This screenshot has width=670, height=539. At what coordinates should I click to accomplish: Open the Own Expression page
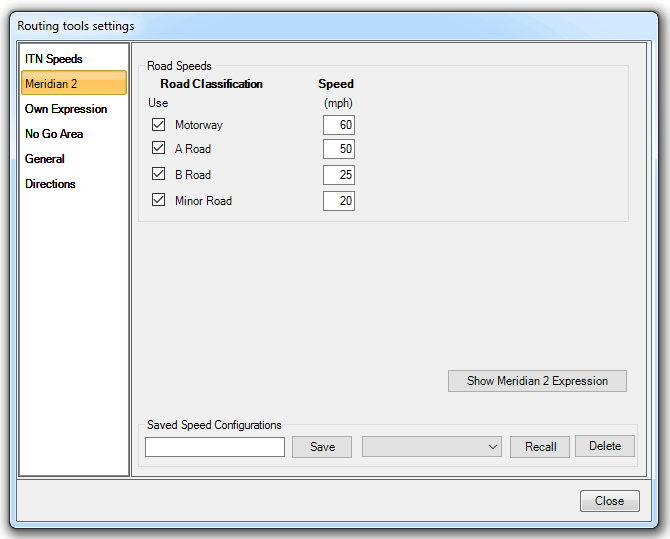point(66,109)
